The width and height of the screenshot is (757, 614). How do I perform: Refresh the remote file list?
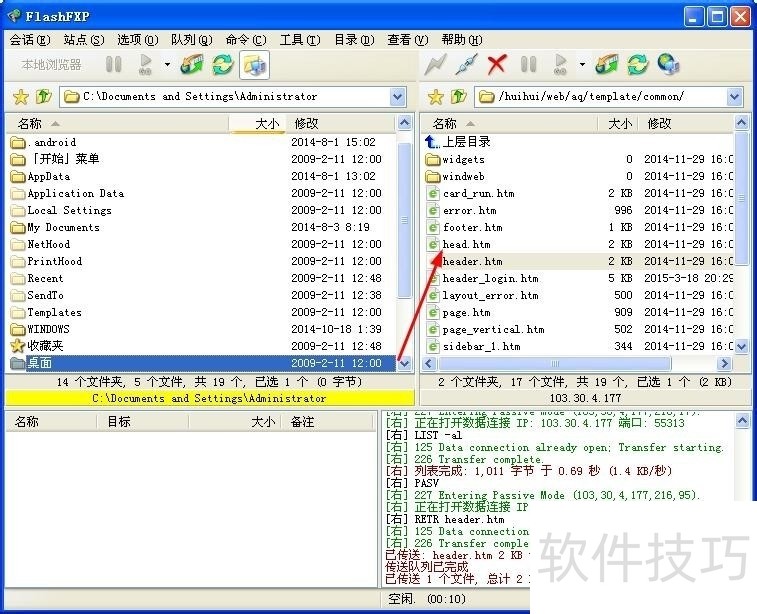pos(638,64)
